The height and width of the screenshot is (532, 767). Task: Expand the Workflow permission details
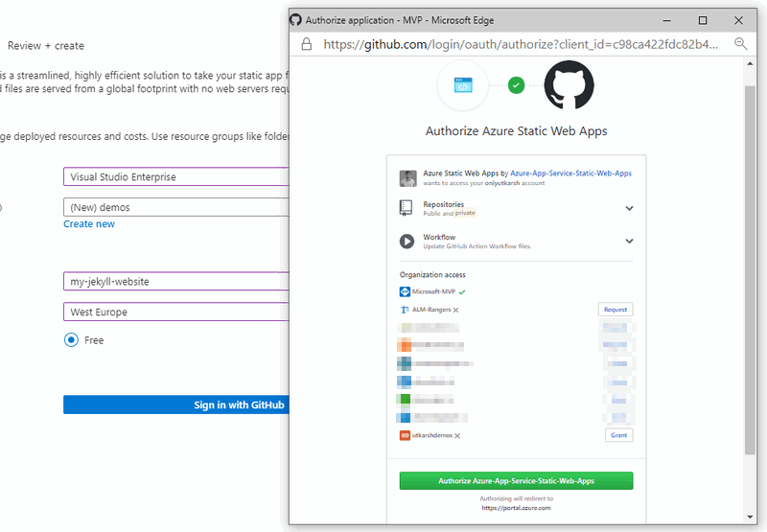click(629, 241)
